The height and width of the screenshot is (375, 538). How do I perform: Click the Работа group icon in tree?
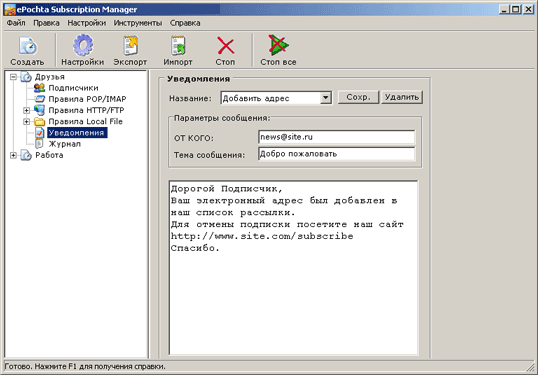tap(26, 155)
